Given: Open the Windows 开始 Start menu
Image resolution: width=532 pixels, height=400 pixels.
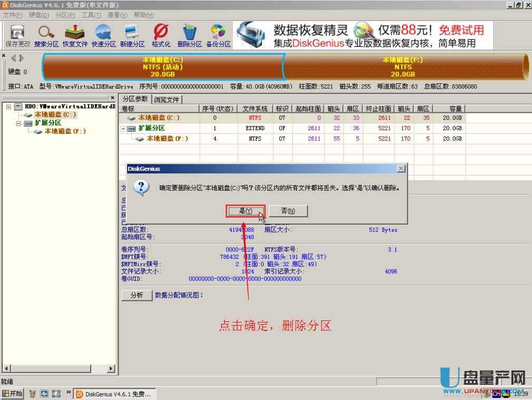Looking at the screenshot, I should coord(12,394).
